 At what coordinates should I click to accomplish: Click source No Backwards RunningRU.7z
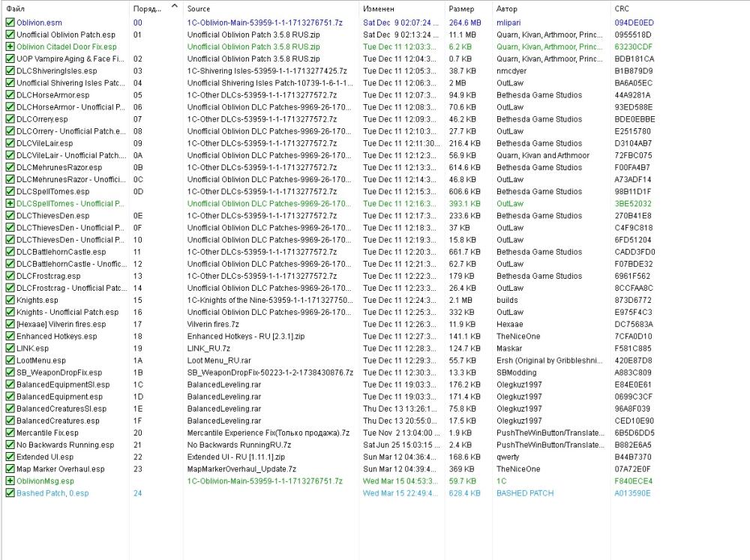(x=239, y=445)
